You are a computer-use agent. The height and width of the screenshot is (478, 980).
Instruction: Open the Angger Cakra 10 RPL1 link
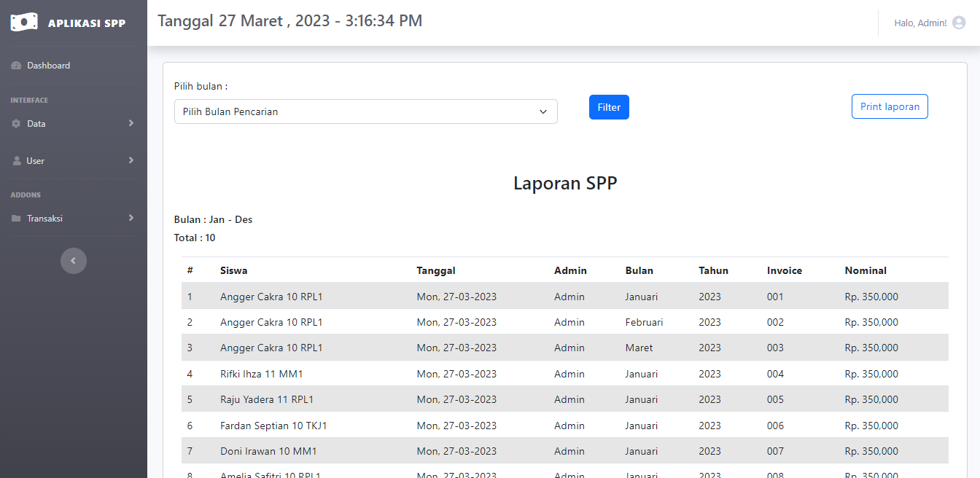(x=271, y=297)
